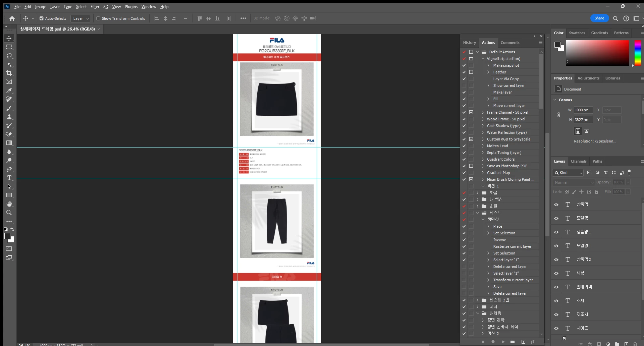The width and height of the screenshot is (644, 346).
Task: Open the Libraries panel tab
Action: (x=613, y=78)
